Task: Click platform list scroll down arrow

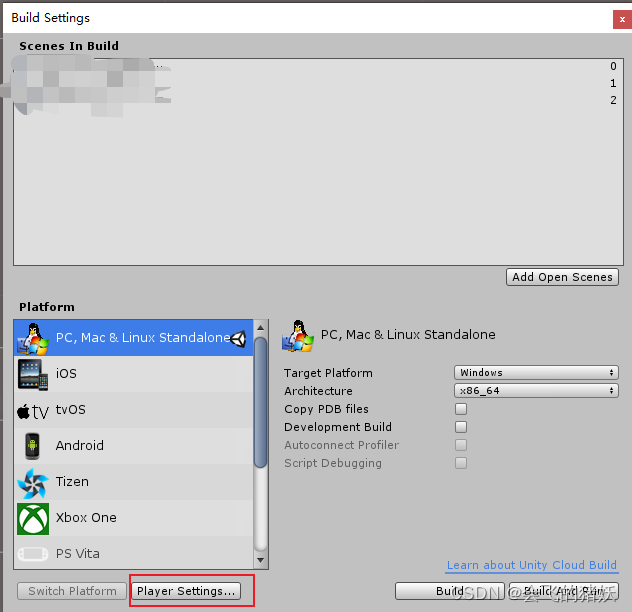Action: point(260,560)
